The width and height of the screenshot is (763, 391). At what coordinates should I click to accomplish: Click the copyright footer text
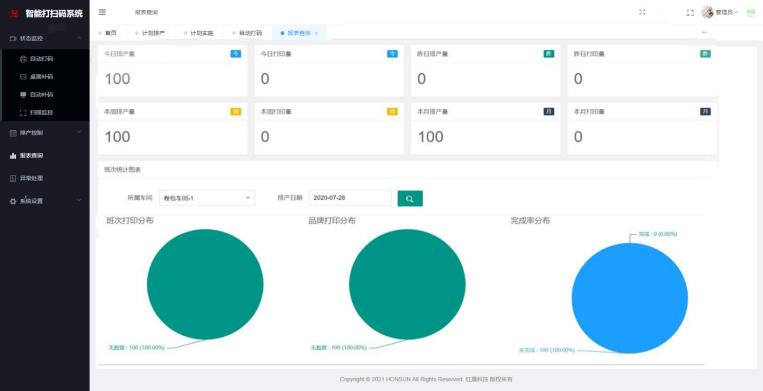(x=426, y=379)
